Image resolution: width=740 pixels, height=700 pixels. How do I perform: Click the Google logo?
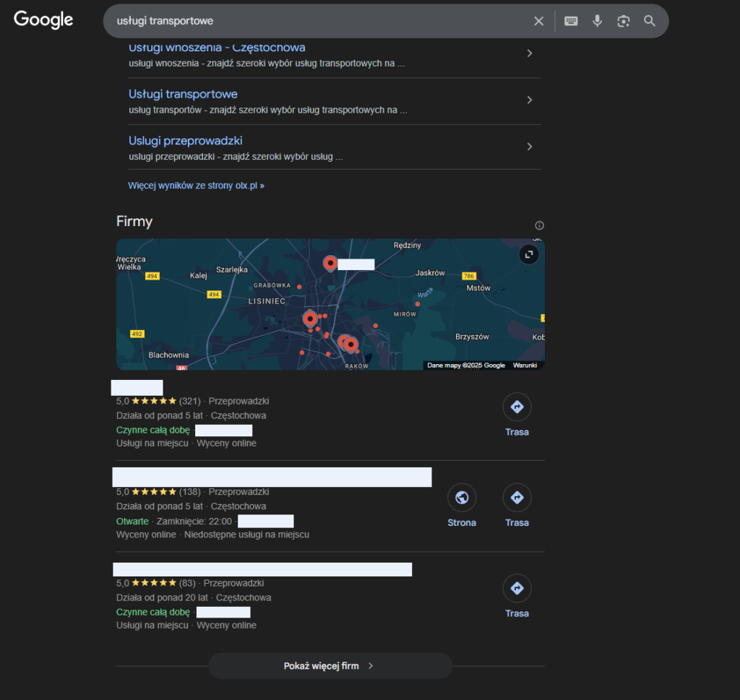coord(43,20)
